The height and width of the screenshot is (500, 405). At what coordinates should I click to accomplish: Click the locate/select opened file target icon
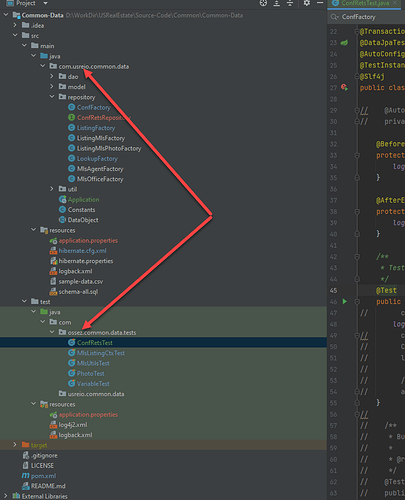[x=263, y=3]
